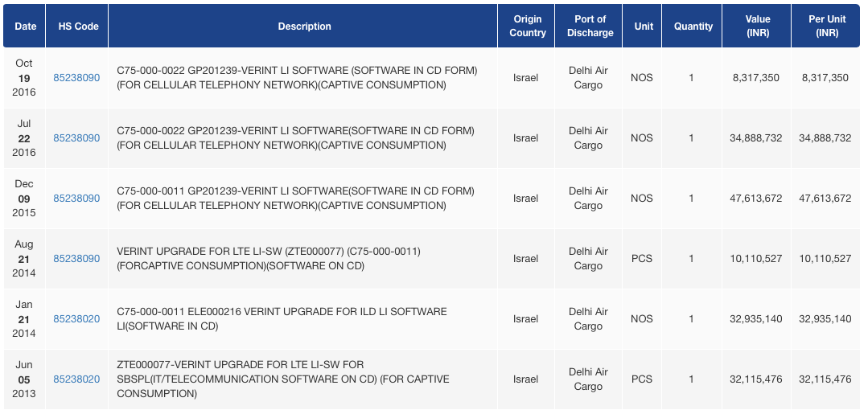Open HS Code link in Jul 22 2016 row
This screenshot has width=868, height=410.
tap(76, 138)
